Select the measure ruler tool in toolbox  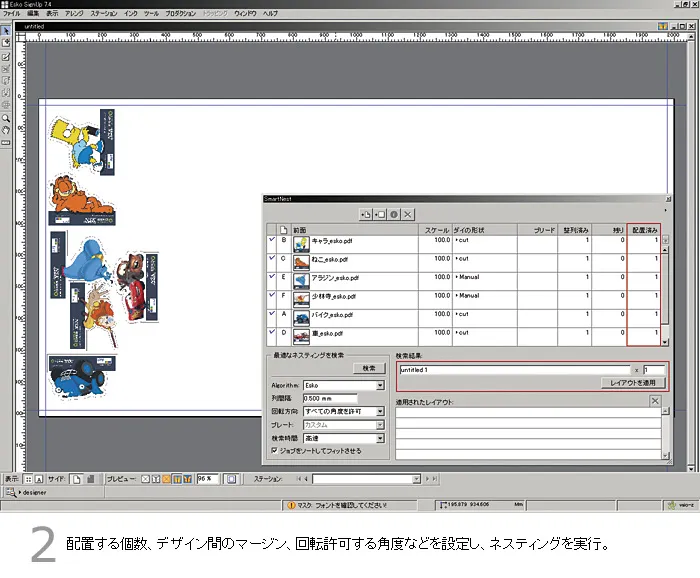click(x=6, y=142)
